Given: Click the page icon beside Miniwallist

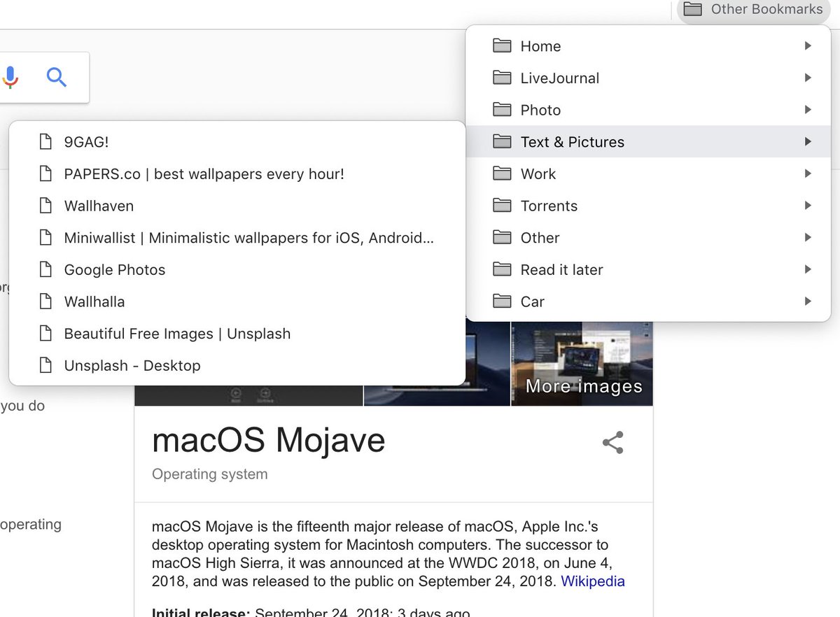Looking at the screenshot, I should tap(45, 238).
